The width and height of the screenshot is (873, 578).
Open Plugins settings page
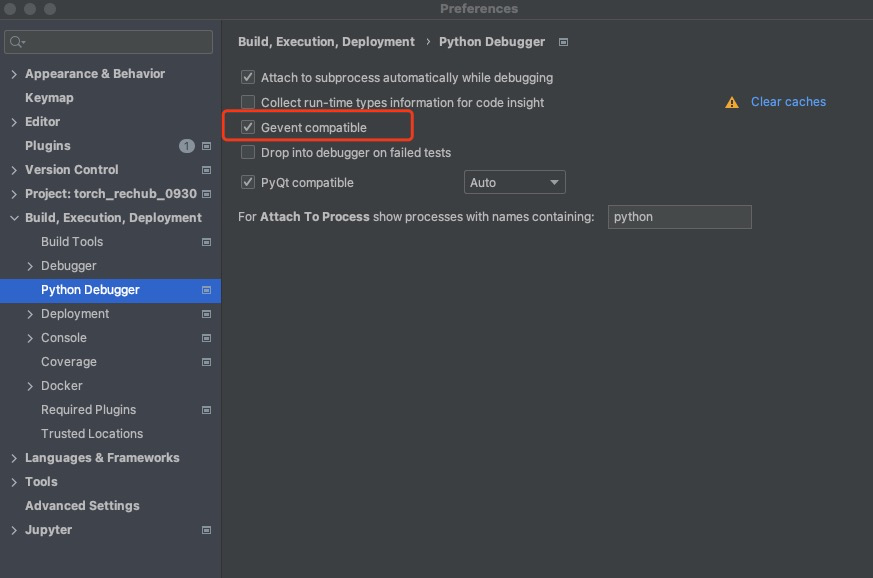tap(48, 146)
